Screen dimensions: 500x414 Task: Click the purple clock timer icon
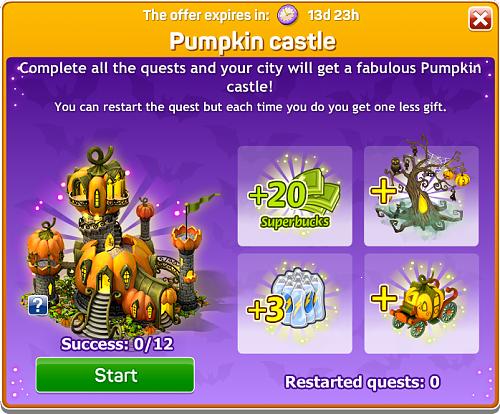(287, 15)
